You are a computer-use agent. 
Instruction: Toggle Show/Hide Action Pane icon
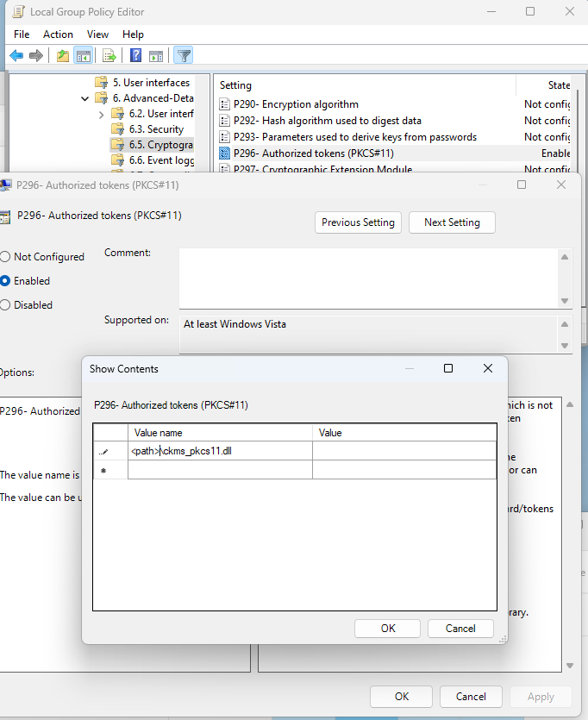coord(156,56)
